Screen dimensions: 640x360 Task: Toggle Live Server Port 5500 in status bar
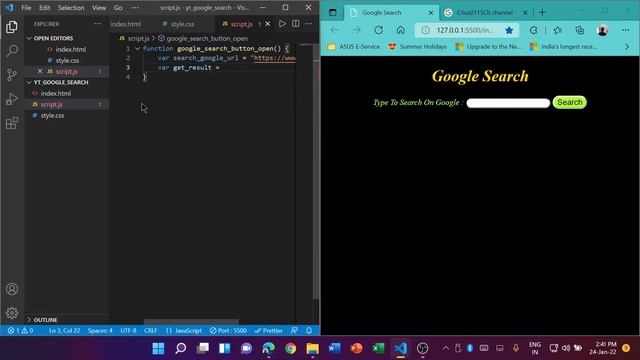tap(228, 331)
